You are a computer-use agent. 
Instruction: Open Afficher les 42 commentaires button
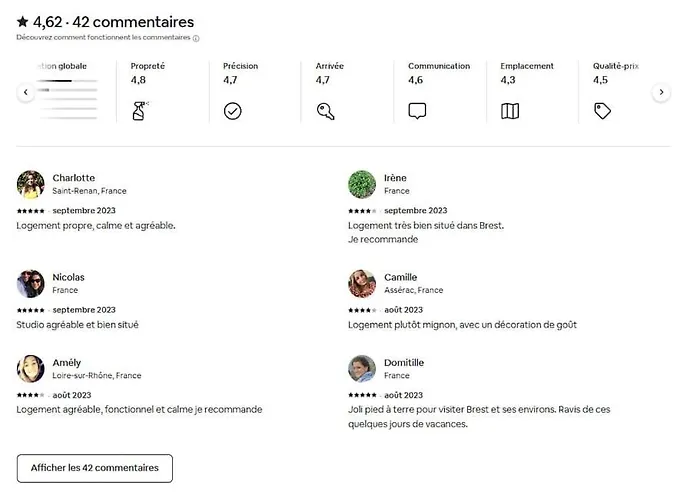click(x=94, y=468)
